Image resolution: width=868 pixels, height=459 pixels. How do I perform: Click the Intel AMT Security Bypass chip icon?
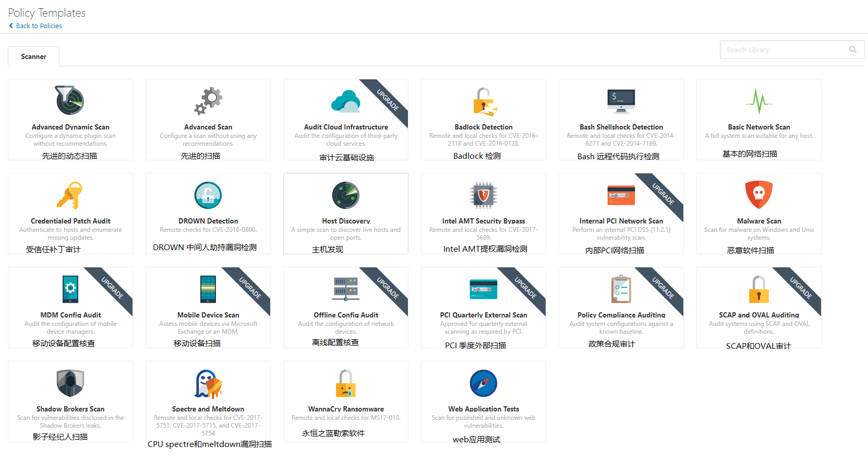pos(484,195)
